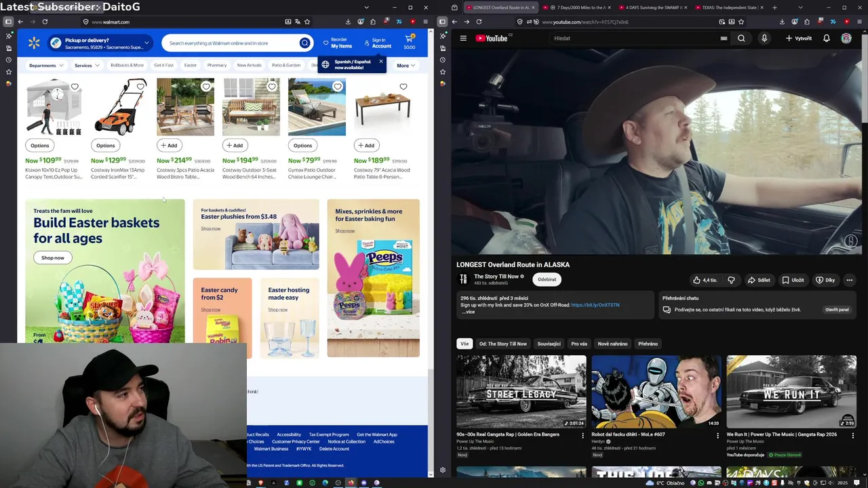This screenshot has width=868, height=488.
Task: Open the Street Legacy video thumbnail
Action: pyautogui.click(x=521, y=391)
